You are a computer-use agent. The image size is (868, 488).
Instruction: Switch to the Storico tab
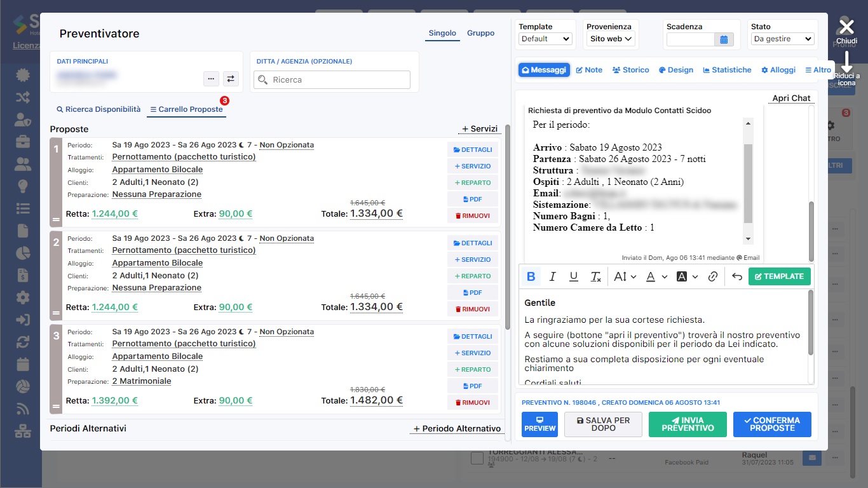(630, 70)
